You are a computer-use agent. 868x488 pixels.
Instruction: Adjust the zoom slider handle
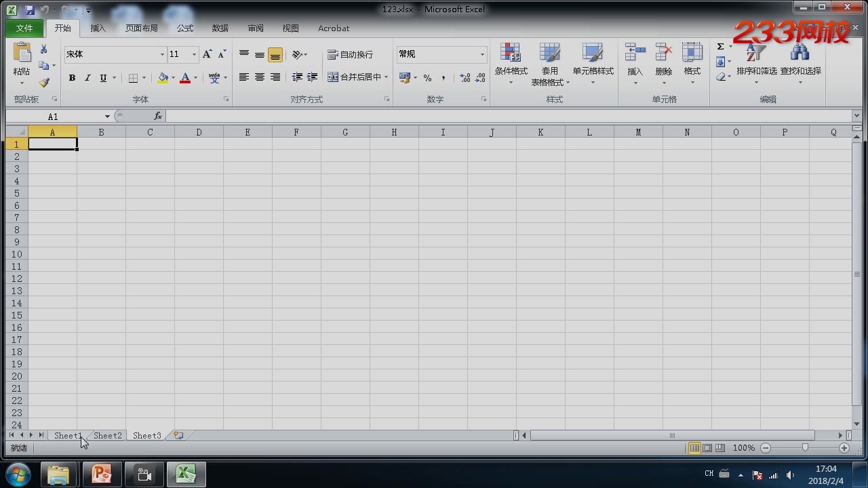pyautogui.click(x=805, y=448)
